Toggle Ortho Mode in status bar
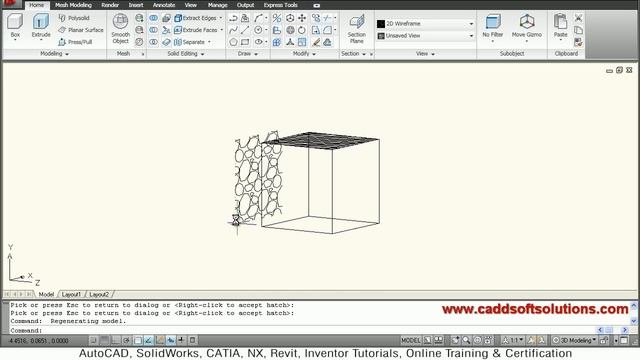This screenshot has width=640, height=360. click(x=116, y=340)
